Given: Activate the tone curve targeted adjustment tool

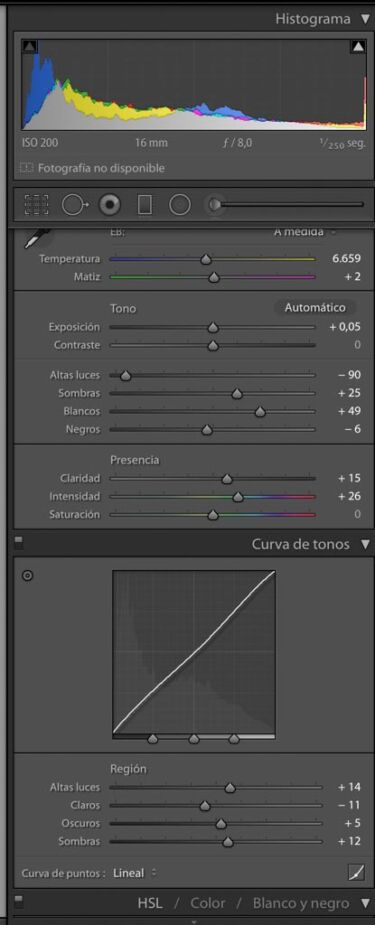Looking at the screenshot, I should (x=27, y=576).
